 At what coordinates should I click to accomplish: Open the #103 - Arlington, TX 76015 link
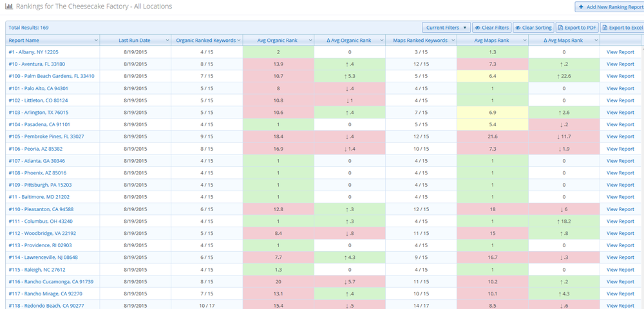click(39, 113)
